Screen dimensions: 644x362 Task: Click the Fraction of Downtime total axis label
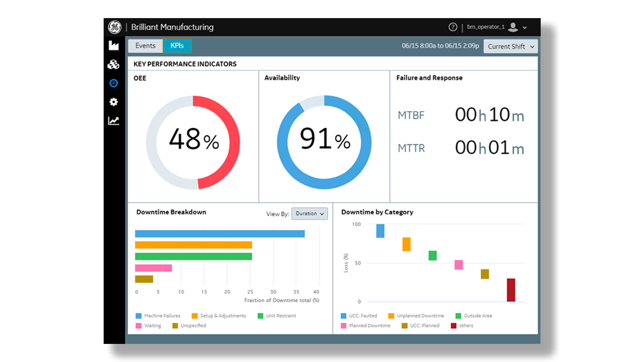(282, 300)
